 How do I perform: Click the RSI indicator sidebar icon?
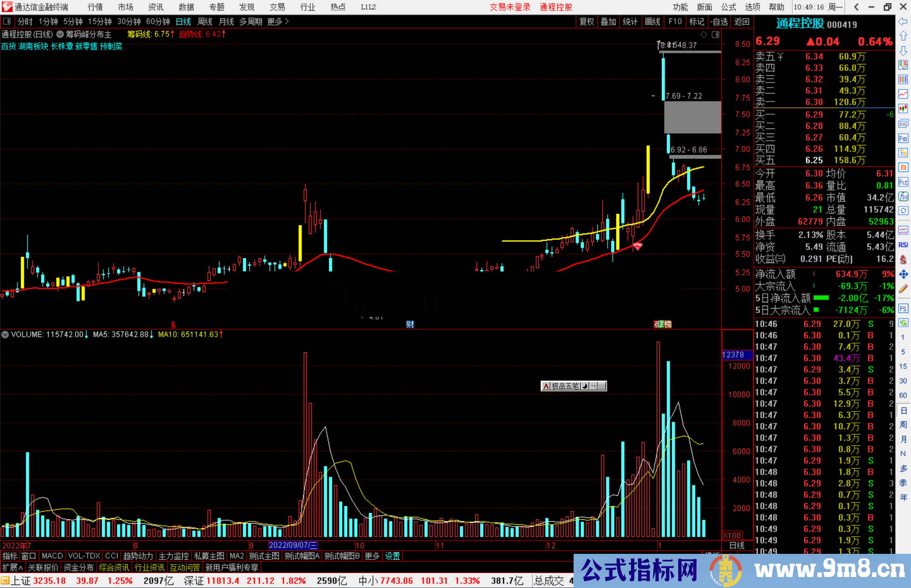tap(903, 245)
